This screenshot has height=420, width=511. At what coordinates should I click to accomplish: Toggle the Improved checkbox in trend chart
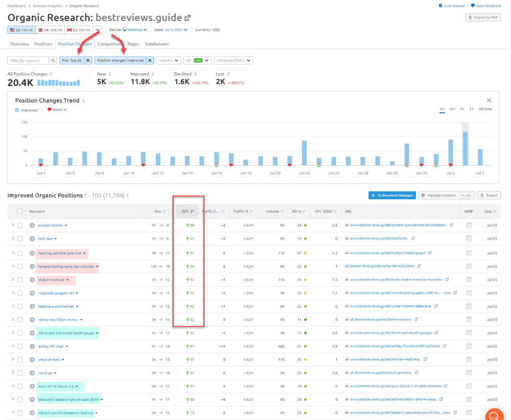point(17,110)
